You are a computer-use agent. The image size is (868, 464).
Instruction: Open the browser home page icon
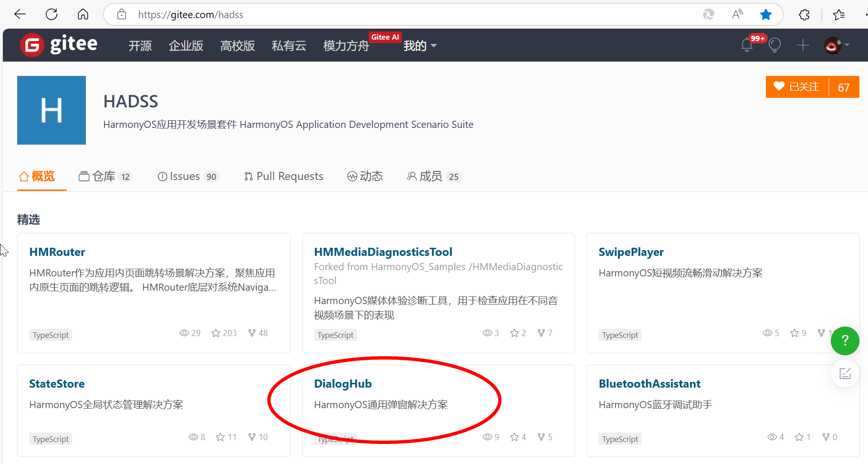[83, 14]
